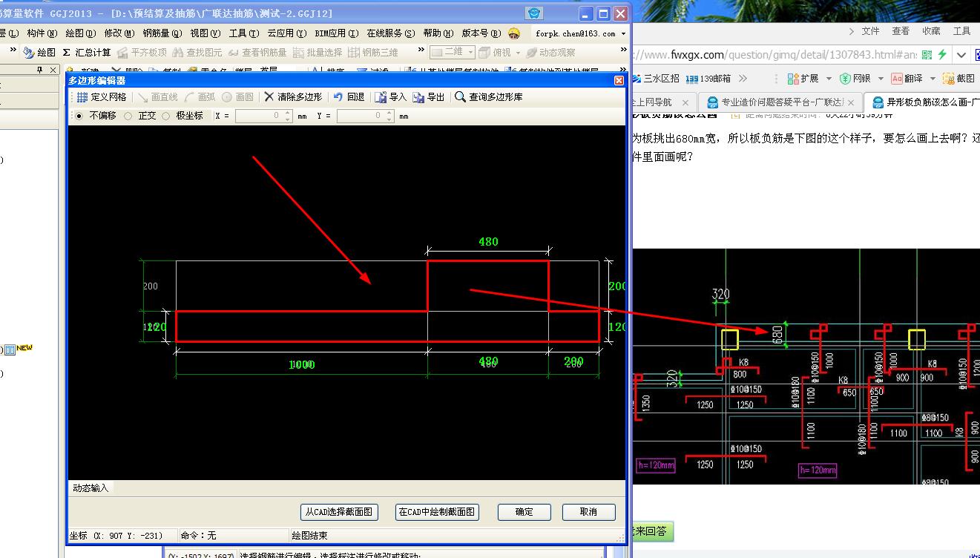This screenshot has width=980, height=558.
Task: Open the 翻译 dropdown arrow in browser
Action: click(x=932, y=78)
